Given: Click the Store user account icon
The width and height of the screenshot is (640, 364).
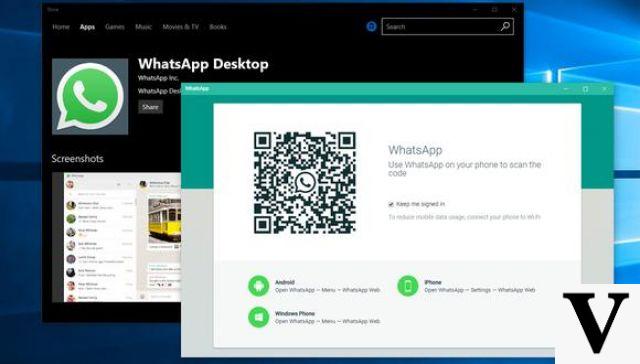Looking at the screenshot, I should point(371,27).
